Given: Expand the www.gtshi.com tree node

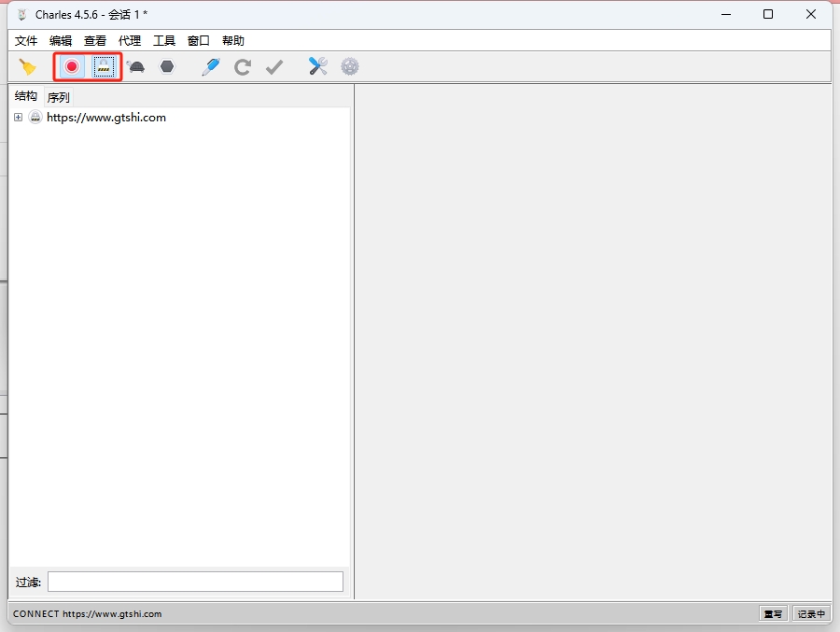Looking at the screenshot, I should pyautogui.click(x=19, y=118).
